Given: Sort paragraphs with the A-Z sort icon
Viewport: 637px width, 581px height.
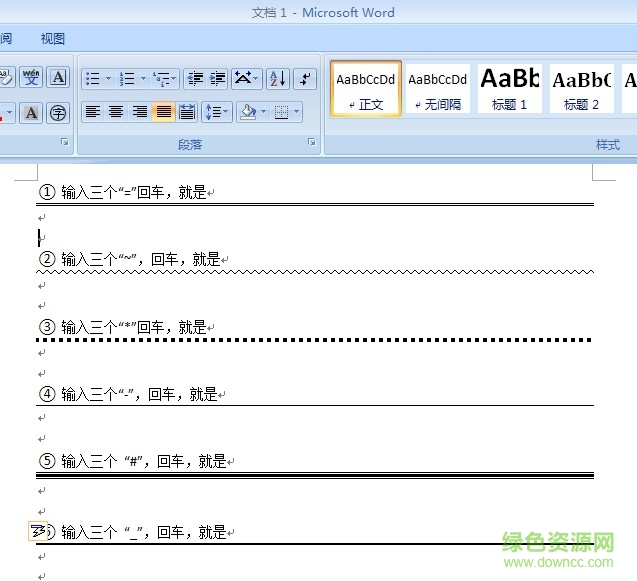Looking at the screenshot, I should tap(277, 78).
